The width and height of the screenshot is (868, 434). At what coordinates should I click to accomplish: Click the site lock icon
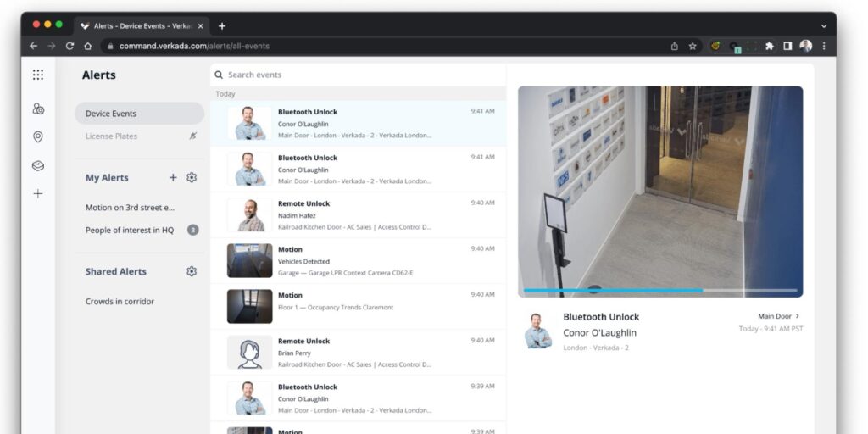point(110,47)
